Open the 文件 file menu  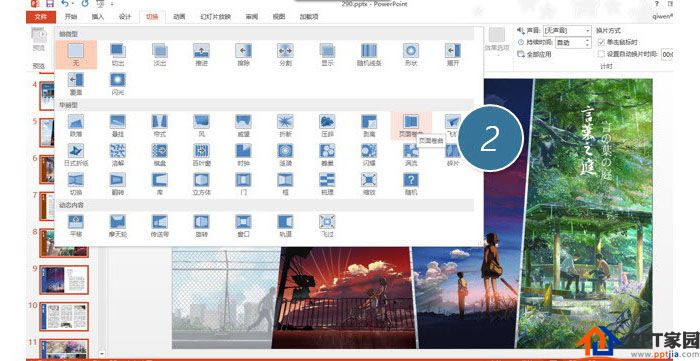pos(41,17)
